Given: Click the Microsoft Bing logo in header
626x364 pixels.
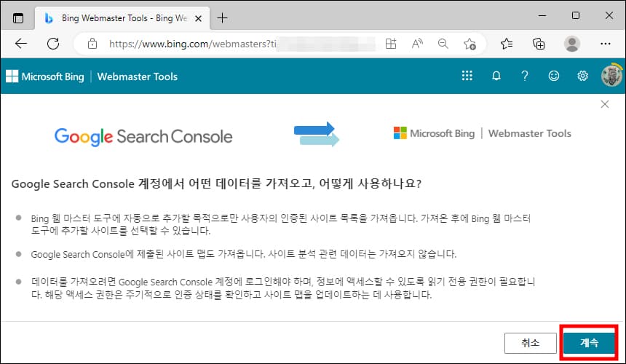Looking at the screenshot, I should pyautogui.click(x=45, y=76).
